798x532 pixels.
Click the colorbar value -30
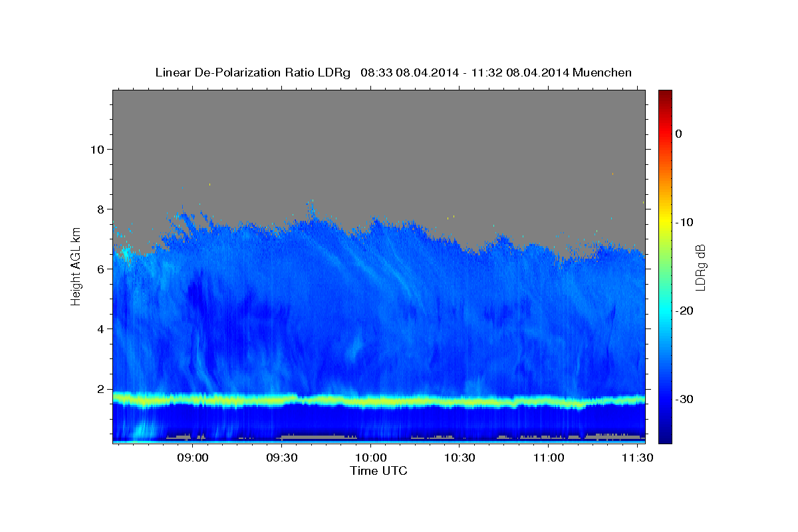pyautogui.click(x=684, y=399)
